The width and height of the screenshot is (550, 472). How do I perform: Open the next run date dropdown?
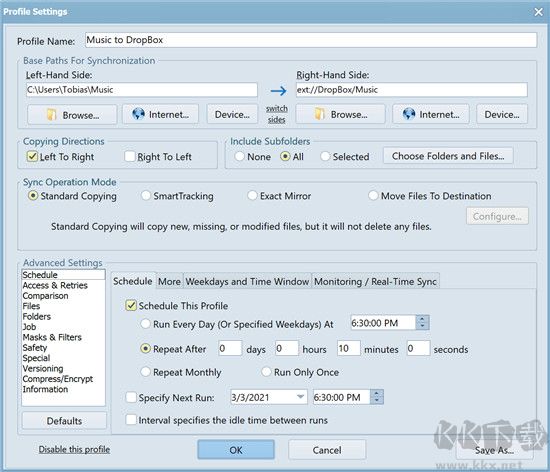[300, 397]
